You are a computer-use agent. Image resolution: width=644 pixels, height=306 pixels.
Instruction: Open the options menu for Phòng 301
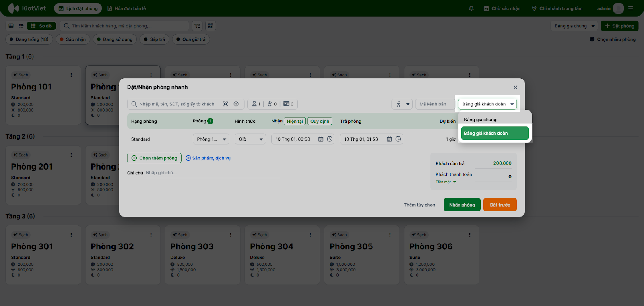pyautogui.click(x=71, y=235)
